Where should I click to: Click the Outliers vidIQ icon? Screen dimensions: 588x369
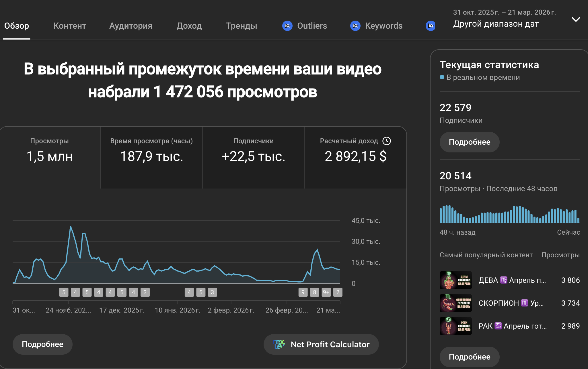[287, 26]
